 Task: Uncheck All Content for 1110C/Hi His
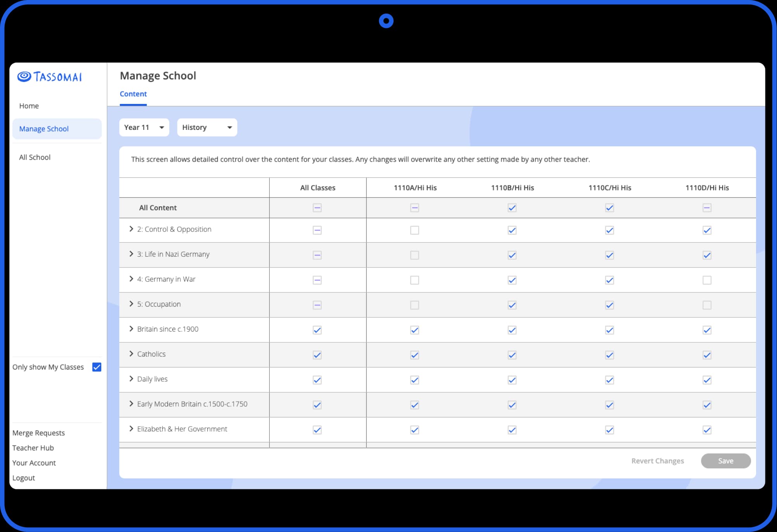point(609,208)
